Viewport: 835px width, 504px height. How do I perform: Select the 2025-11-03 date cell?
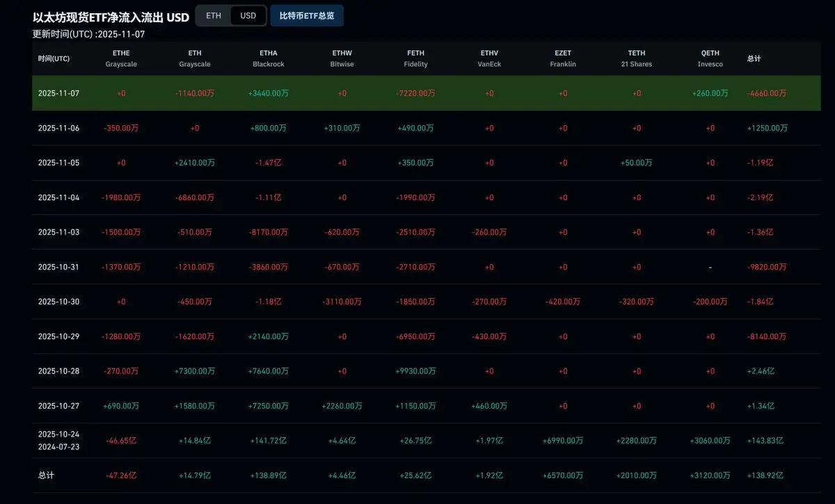[58, 232]
